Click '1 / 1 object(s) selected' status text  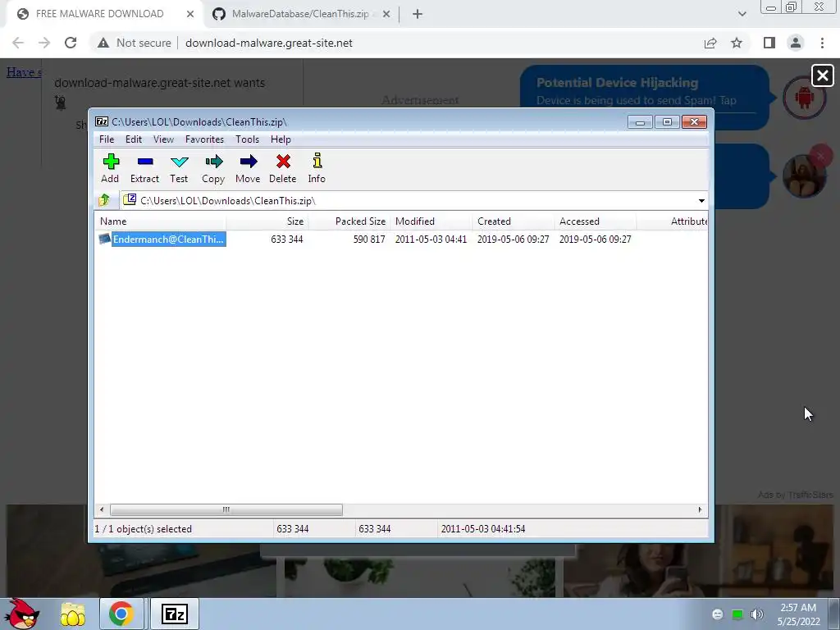pyautogui.click(x=143, y=529)
